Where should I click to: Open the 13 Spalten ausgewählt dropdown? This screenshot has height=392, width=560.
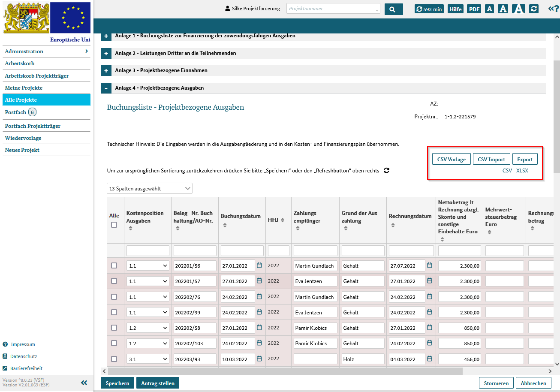click(150, 188)
